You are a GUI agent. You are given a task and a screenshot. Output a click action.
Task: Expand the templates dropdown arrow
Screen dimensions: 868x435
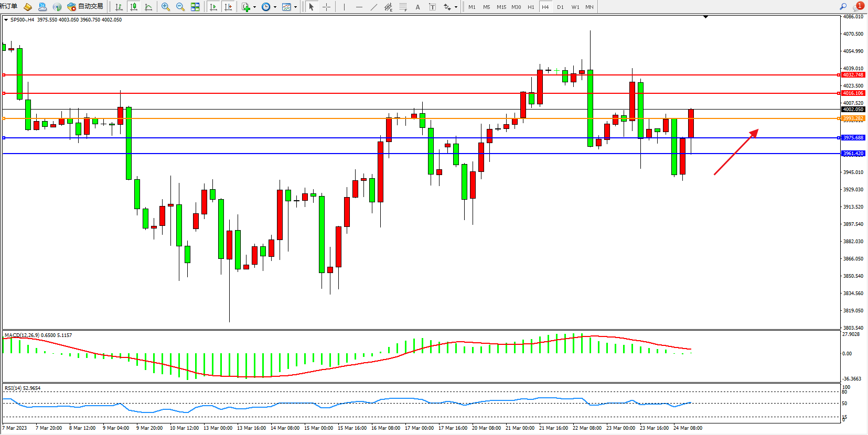click(x=295, y=7)
